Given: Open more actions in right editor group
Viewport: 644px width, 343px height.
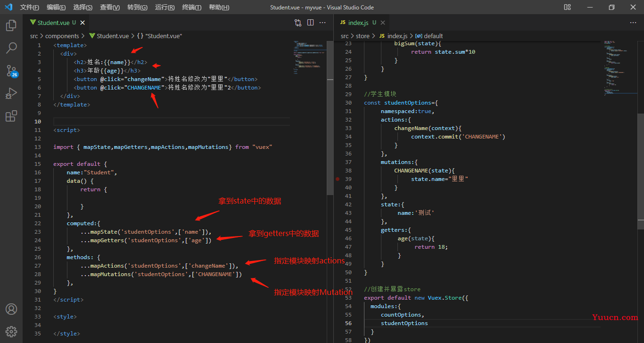Looking at the screenshot, I should 633,22.
